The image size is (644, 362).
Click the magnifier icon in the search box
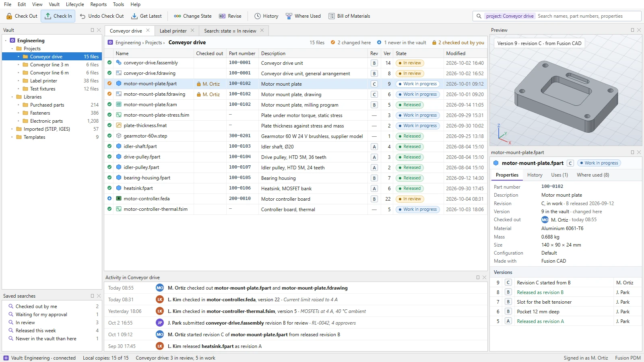479,16
